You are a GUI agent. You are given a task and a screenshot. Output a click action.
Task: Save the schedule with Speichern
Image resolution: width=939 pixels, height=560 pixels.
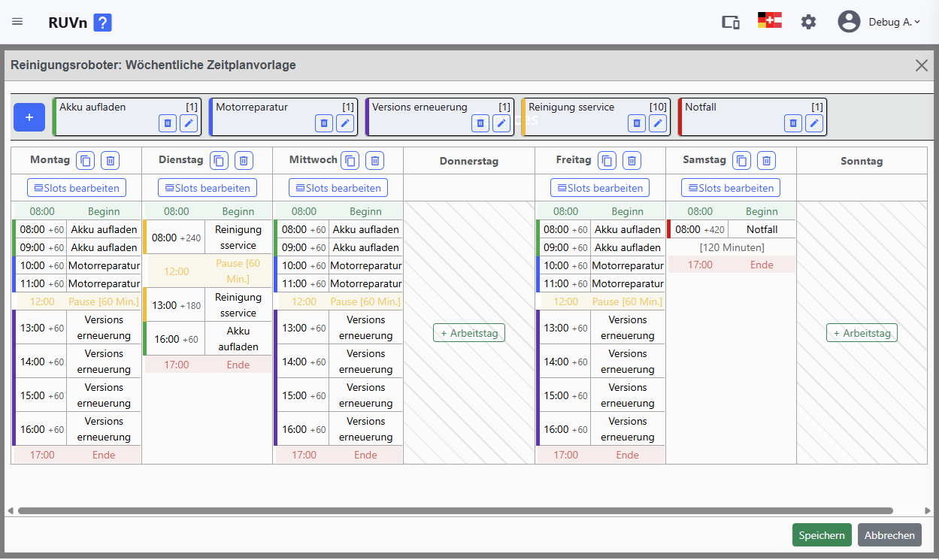click(x=822, y=535)
